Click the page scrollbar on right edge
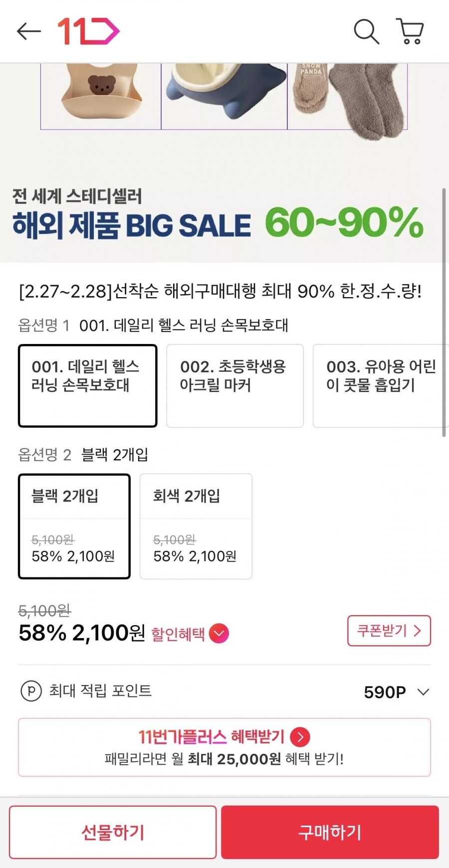Image resolution: width=449 pixels, height=868 pixels. pyautogui.click(x=444, y=312)
